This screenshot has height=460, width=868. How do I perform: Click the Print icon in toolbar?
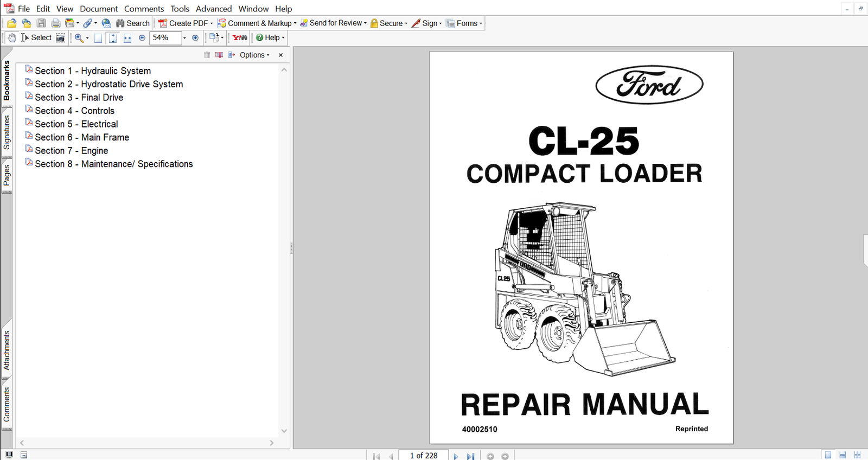pyautogui.click(x=55, y=23)
